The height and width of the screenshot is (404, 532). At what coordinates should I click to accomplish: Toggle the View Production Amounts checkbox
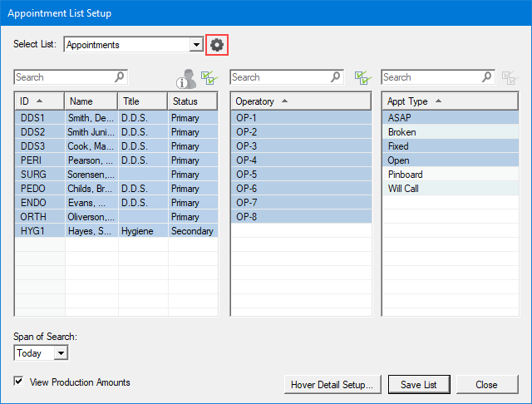click(x=19, y=382)
